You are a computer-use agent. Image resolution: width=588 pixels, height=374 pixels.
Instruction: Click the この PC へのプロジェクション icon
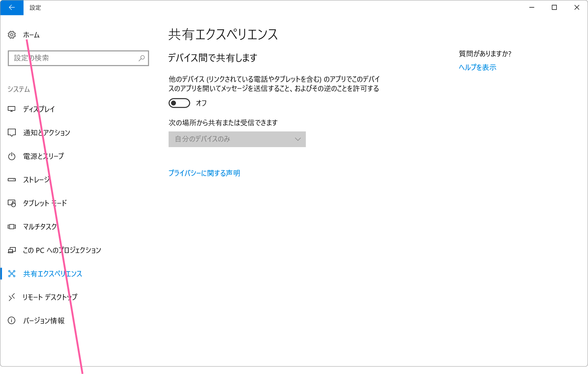click(x=12, y=250)
